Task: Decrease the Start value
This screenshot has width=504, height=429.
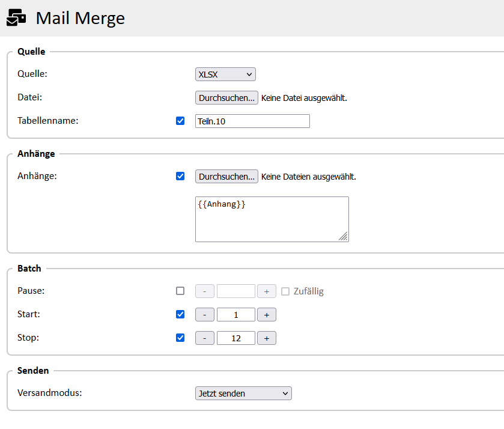Action: (x=205, y=315)
